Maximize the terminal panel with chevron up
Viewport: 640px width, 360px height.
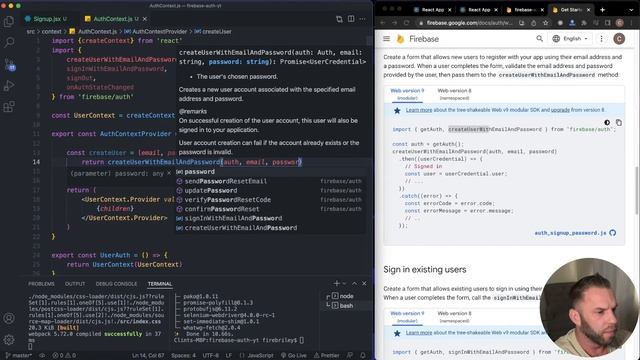point(354,283)
